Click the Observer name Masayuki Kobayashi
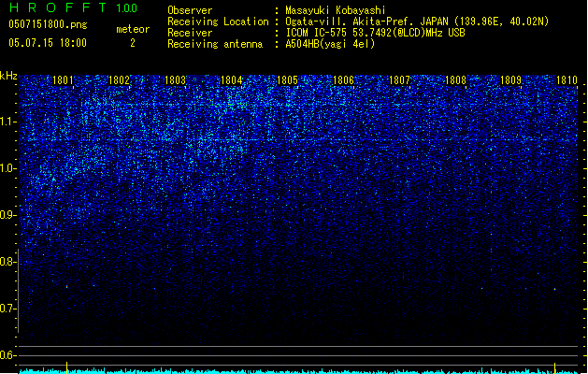This screenshot has width=588, height=374. 336,10
